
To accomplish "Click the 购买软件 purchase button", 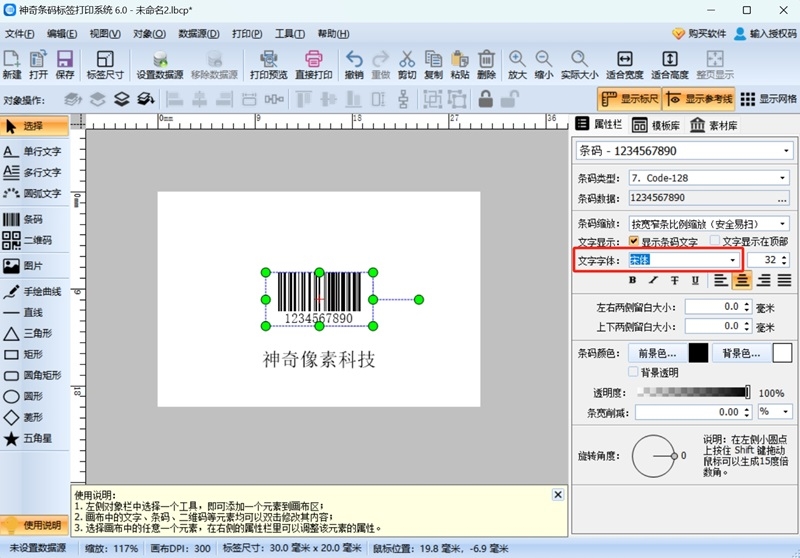I will tap(699, 33).
